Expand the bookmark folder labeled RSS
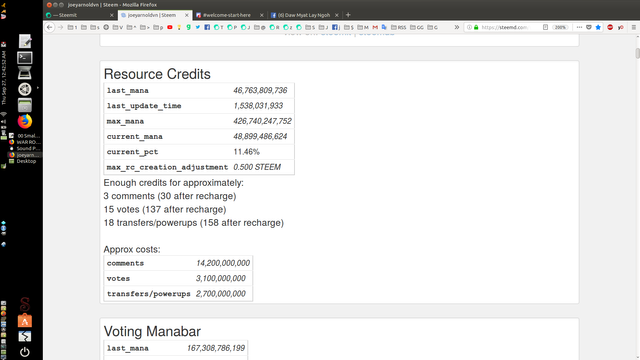This screenshot has width=640, height=360. click(398, 27)
